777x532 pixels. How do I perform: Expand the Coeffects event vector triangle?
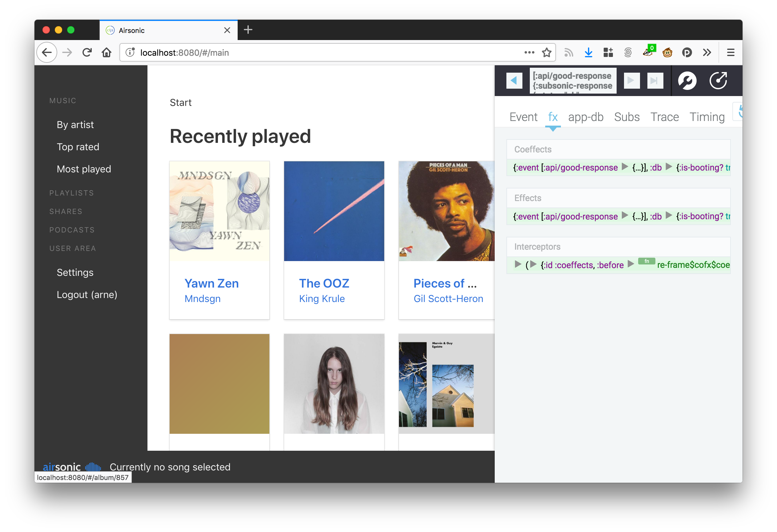tap(625, 167)
